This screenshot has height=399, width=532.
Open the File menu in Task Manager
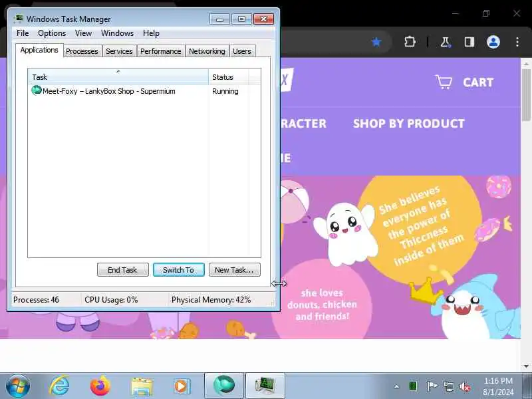pos(23,33)
